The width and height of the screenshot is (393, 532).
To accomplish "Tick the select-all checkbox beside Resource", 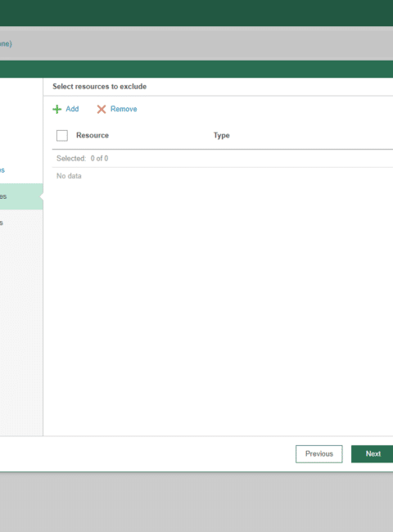I will coord(62,136).
